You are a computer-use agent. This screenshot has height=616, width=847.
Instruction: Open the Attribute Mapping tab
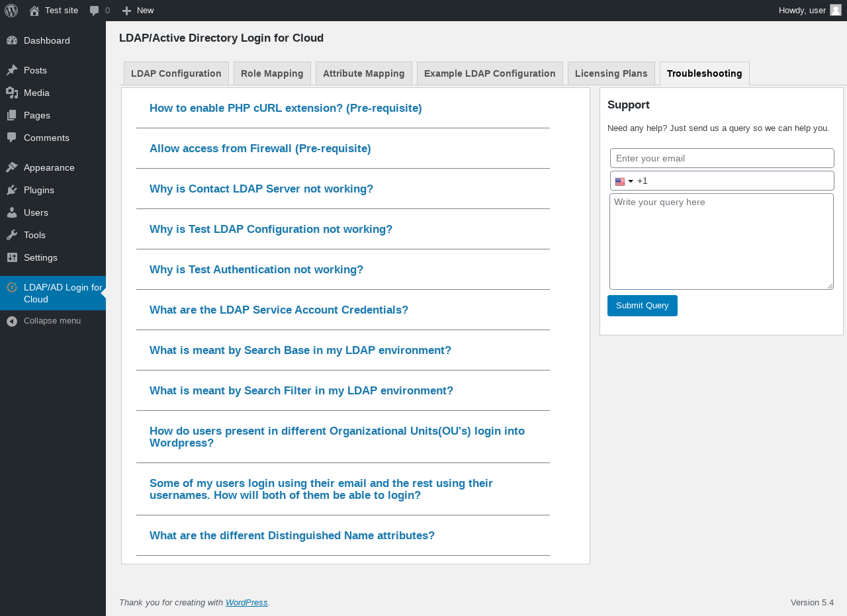pyautogui.click(x=363, y=73)
